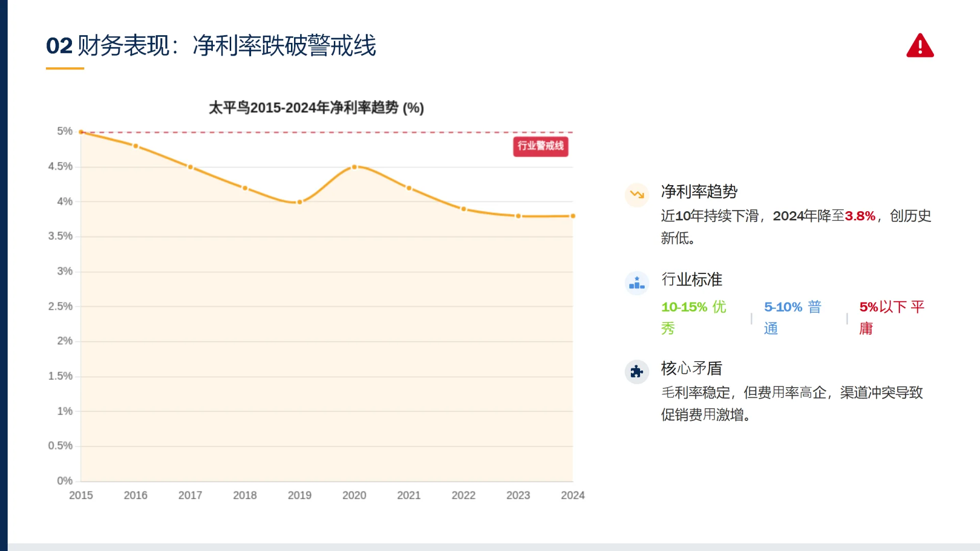Click the 2021 x-axis label
980x551 pixels.
(x=409, y=495)
